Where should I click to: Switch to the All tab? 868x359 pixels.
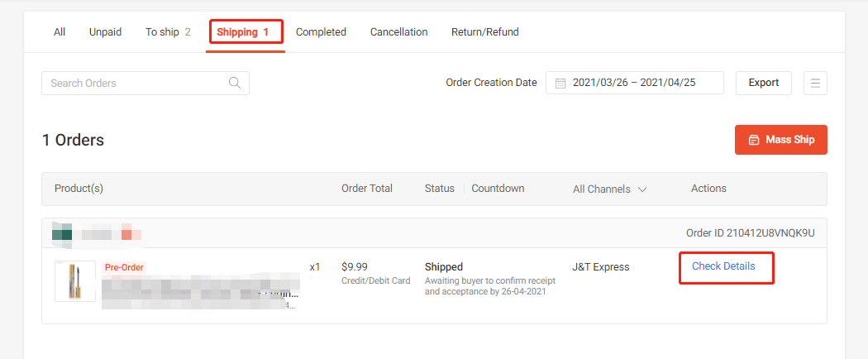pos(60,32)
